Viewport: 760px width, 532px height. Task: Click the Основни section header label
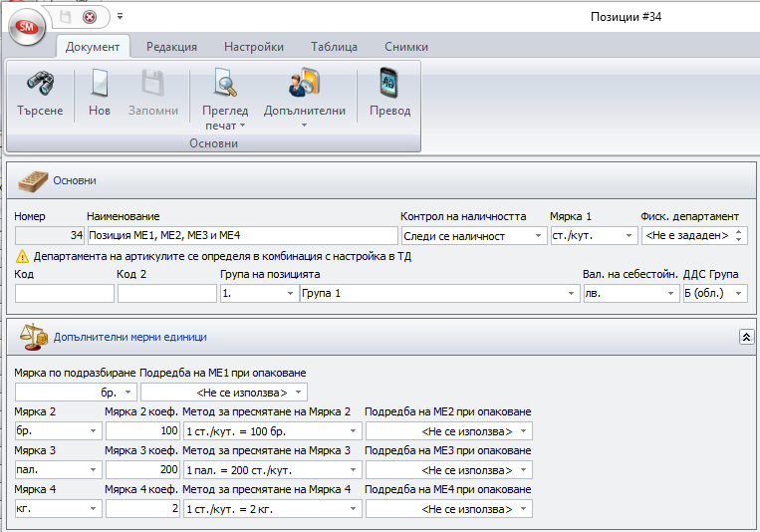click(75, 180)
